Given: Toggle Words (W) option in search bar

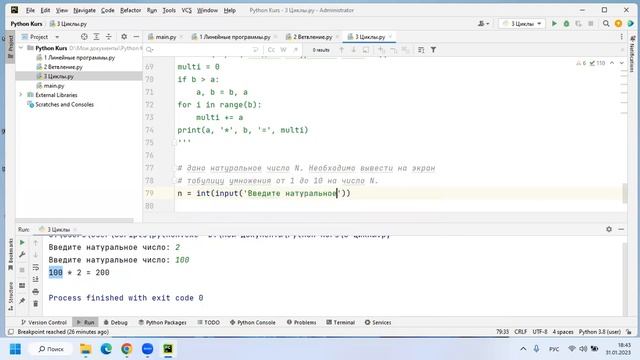Looking at the screenshot, I should 284,50.
